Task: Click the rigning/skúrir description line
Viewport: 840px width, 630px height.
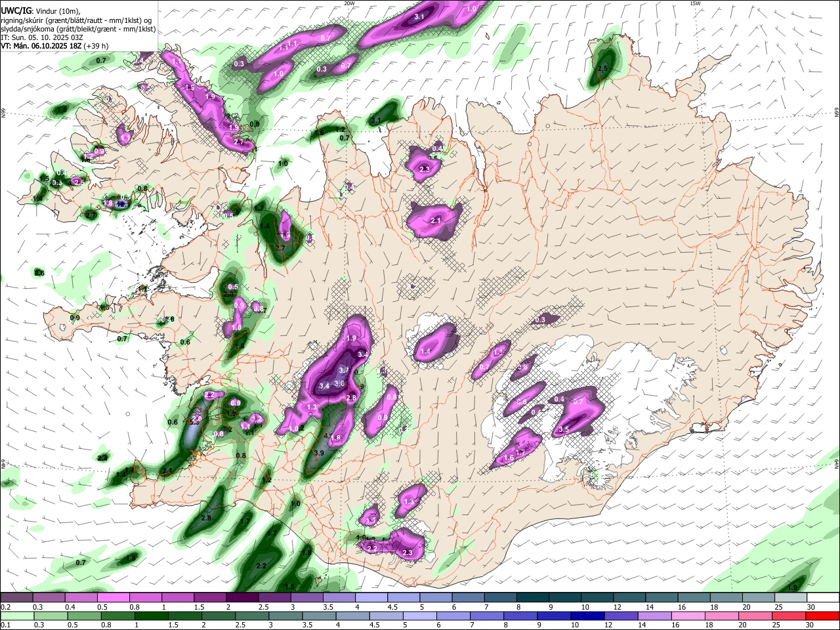Action: click(77, 20)
